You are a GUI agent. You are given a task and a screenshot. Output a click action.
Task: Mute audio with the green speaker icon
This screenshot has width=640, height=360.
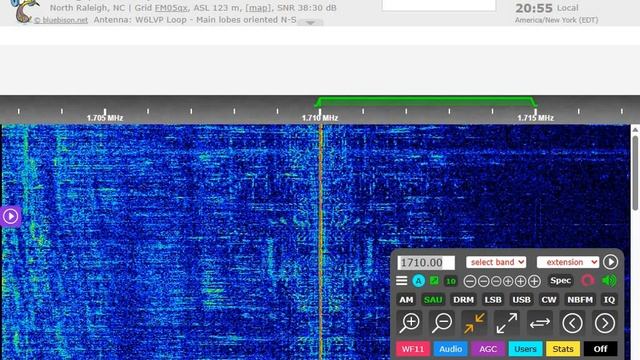coord(609,280)
